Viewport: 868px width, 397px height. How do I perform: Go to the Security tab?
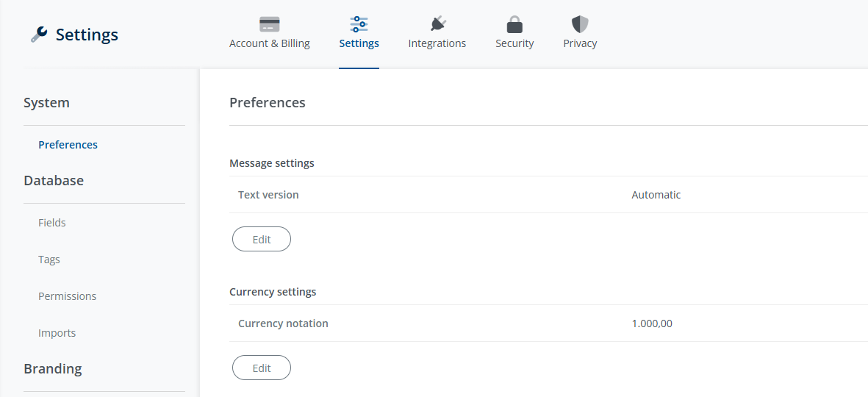click(x=514, y=43)
